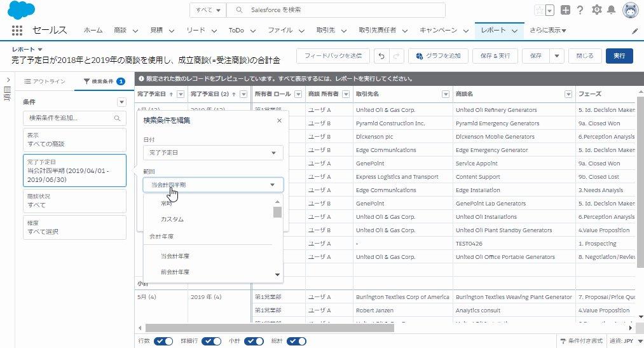
Task: Open 商談 所有者 column menu arrow
Action: tap(346, 94)
